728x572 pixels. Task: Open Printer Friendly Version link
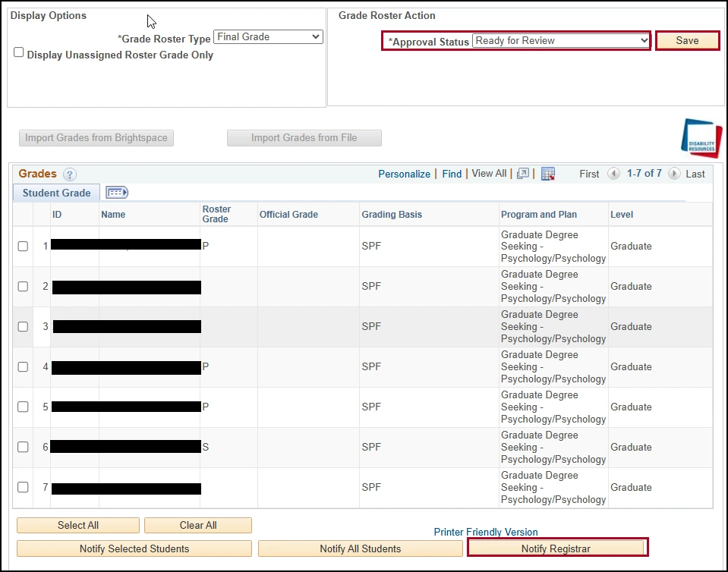[x=486, y=532]
